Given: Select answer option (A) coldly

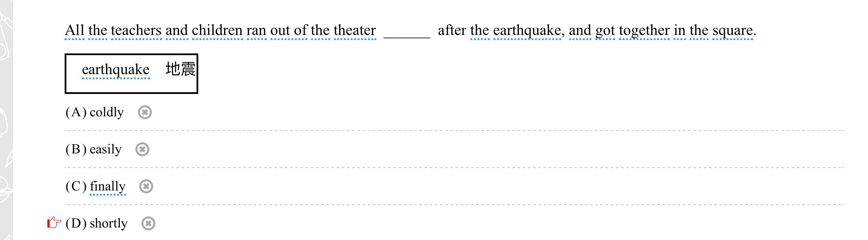Looking at the screenshot, I should tap(95, 112).
